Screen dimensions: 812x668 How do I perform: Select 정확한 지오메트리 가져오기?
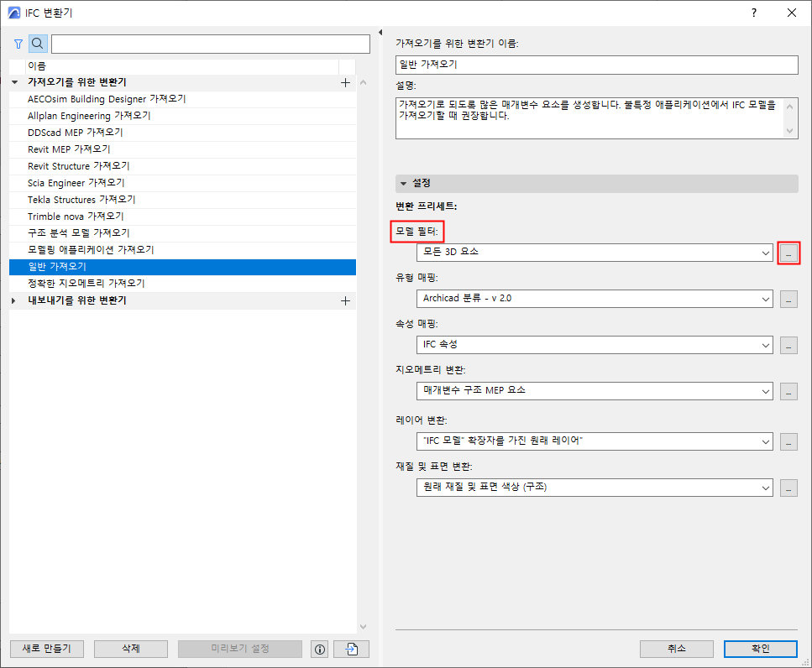point(183,284)
